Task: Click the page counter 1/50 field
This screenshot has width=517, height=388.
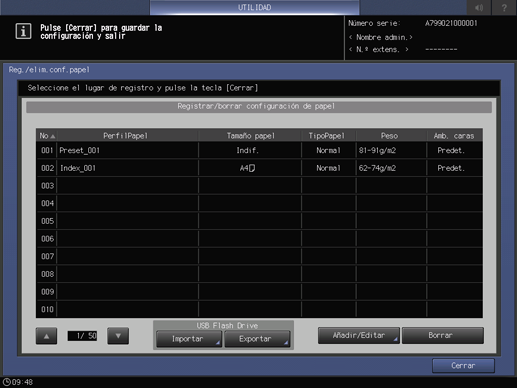Action: pyautogui.click(x=82, y=336)
